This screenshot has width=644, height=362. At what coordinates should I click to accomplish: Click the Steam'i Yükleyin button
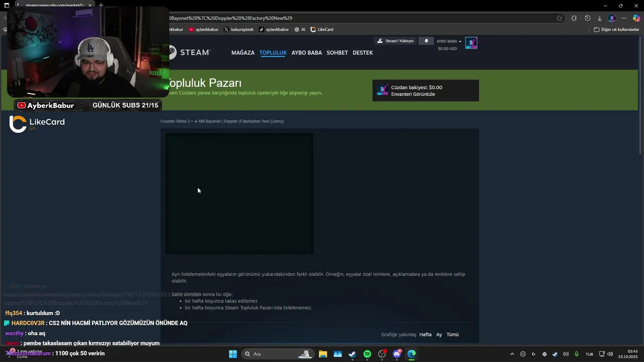[395, 41]
